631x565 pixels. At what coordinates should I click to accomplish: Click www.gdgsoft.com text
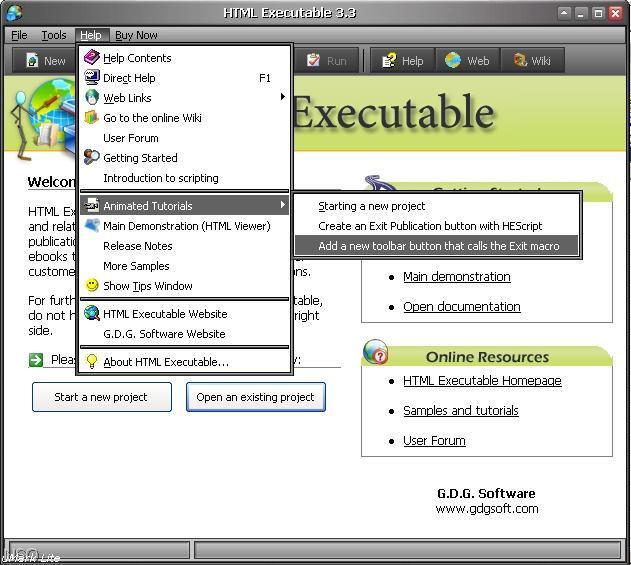(487, 508)
